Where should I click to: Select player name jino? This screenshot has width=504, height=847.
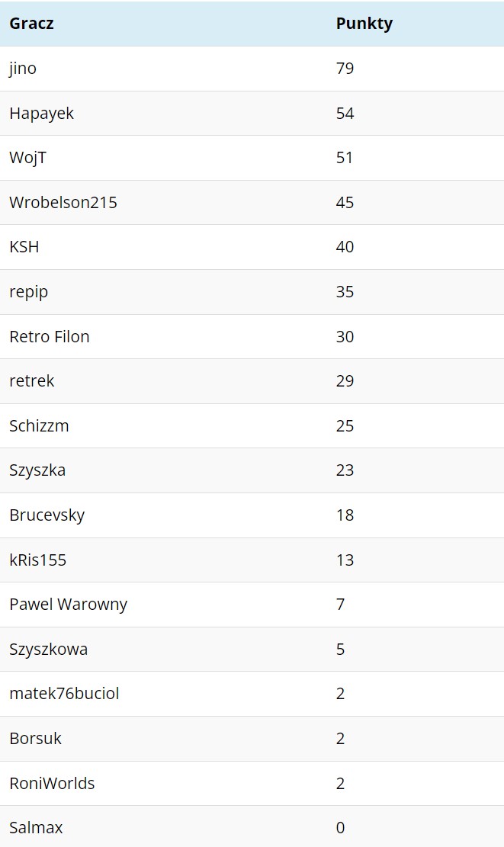coord(23,69)
